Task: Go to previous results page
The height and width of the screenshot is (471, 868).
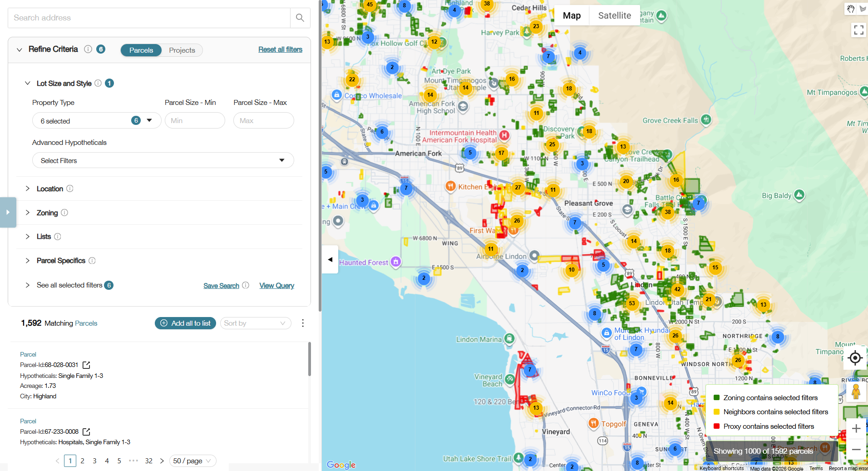Action: (x=58, y=461)
